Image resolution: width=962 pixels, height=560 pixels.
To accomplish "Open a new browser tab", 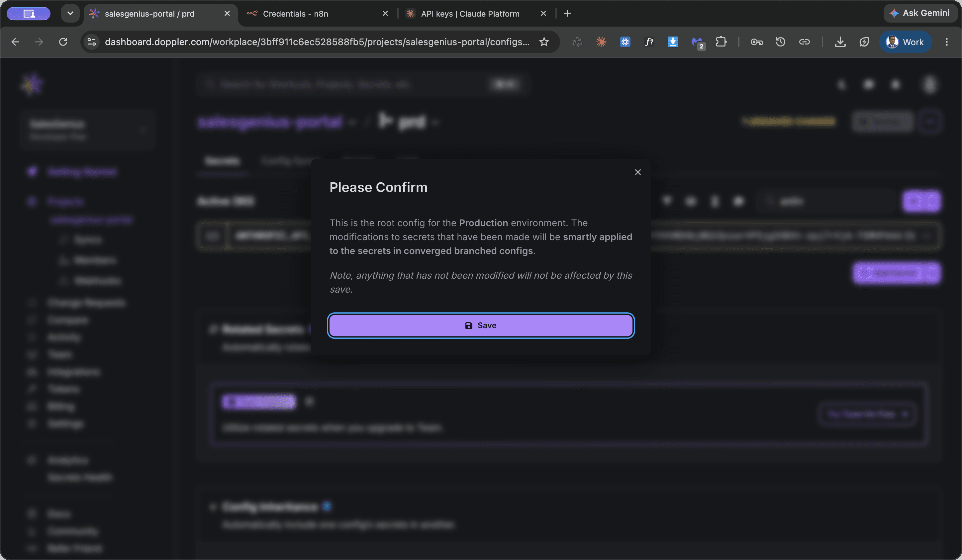I will 567,13.
